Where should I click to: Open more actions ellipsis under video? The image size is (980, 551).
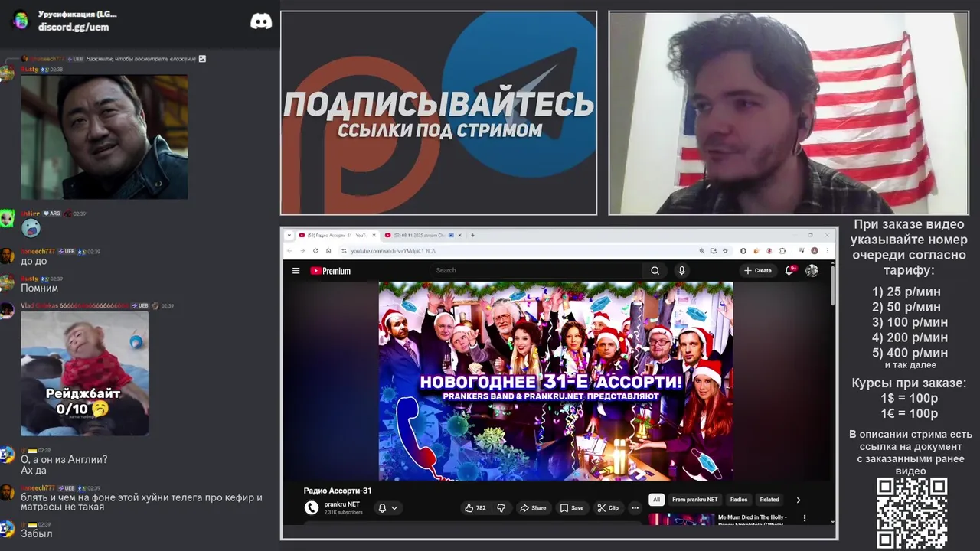click(x=635, y=507)
